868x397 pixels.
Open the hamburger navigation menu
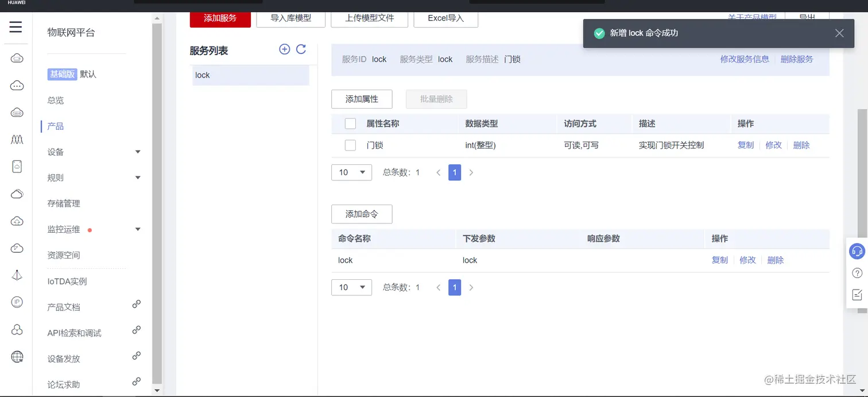click(x=15, y=27)
